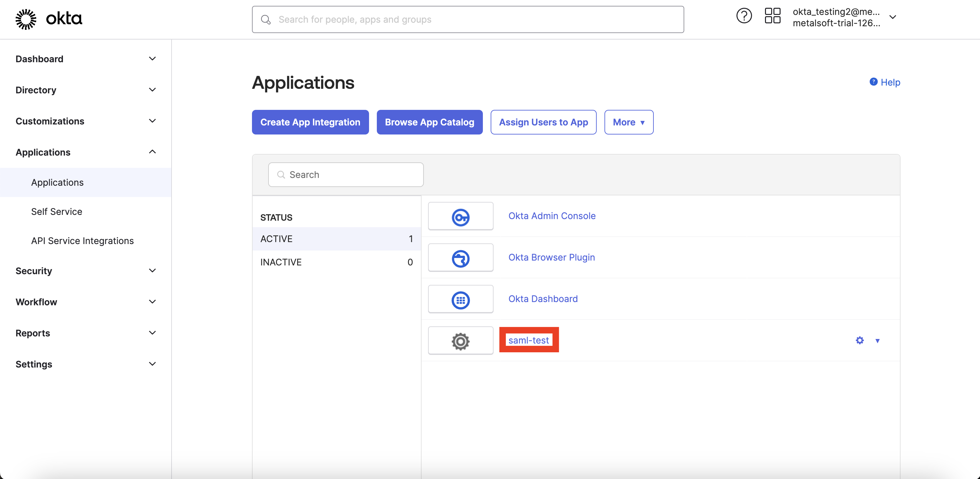Viewport: 980px width, 479px height.
Task: Click the Okta Browser Plugin app icon
Action: [460, 258]
